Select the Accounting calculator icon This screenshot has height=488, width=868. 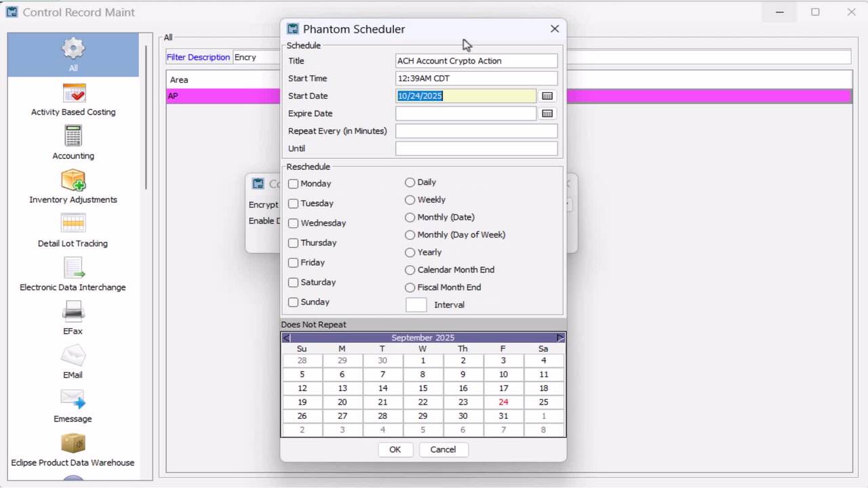pyautogui.click(x=73, y=137)
